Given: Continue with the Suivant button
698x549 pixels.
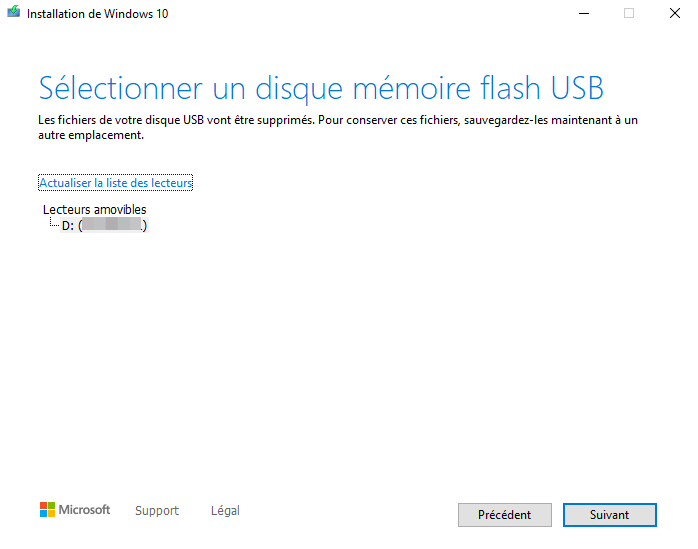Looking at the screenshot, I should click(x=609, y=515).
